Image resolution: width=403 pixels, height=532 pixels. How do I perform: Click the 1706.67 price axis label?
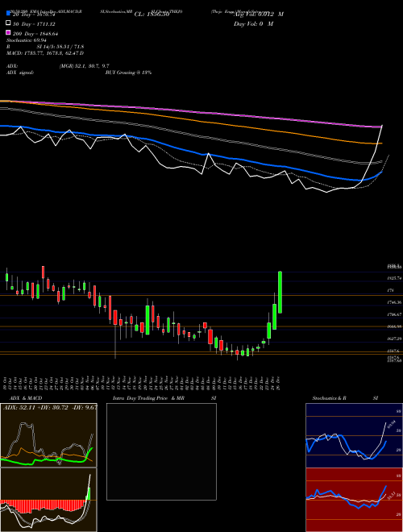[x=395, y=314]
